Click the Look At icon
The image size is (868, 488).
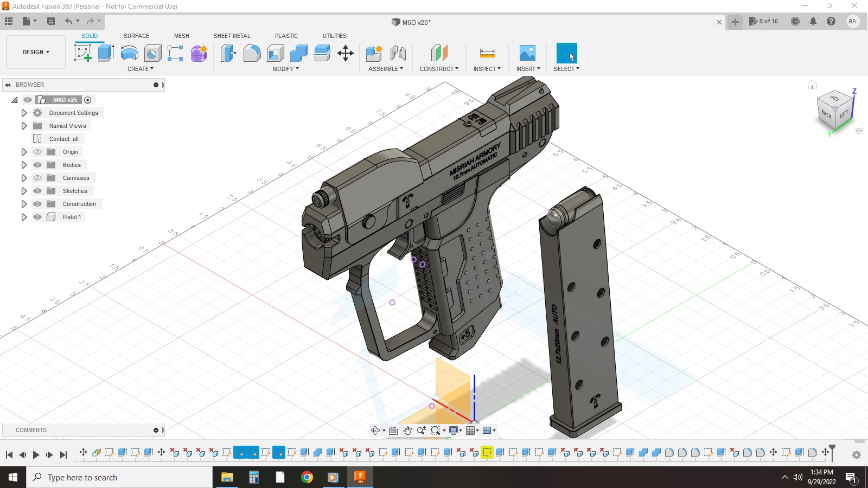(x=393, y=431)
